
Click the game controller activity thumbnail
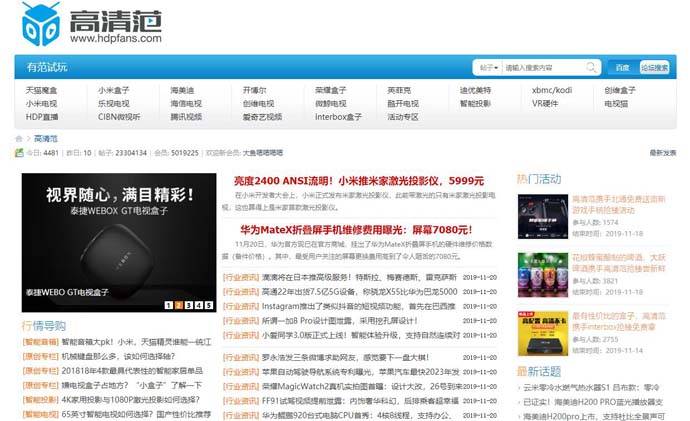(x=543, y=216)
